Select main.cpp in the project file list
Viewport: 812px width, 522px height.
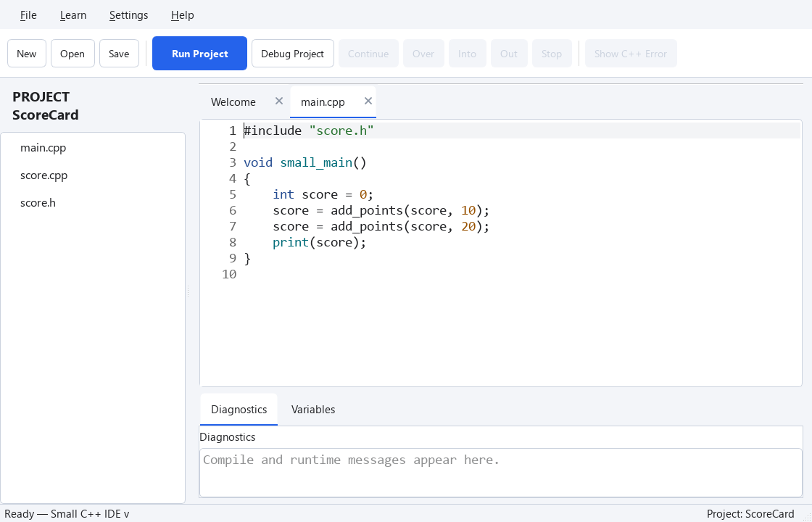coord(93,148)
